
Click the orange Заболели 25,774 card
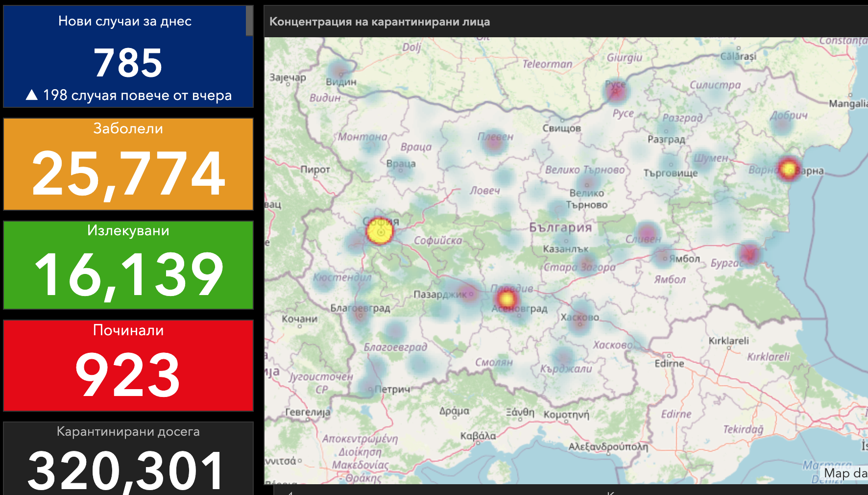pos(128,164)
